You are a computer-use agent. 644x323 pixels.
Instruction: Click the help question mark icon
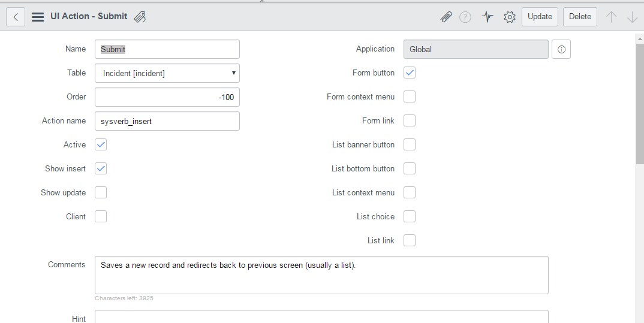click(x=465, y=17)
